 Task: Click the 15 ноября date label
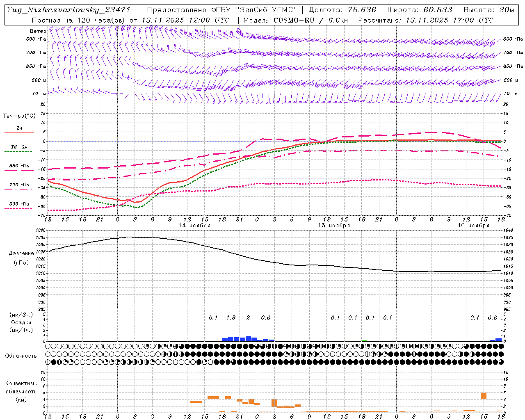pyautogui.click(x=334, y=226)
